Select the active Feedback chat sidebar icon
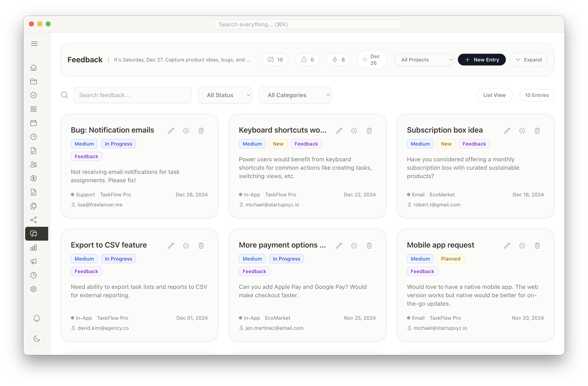 (36, 234)
